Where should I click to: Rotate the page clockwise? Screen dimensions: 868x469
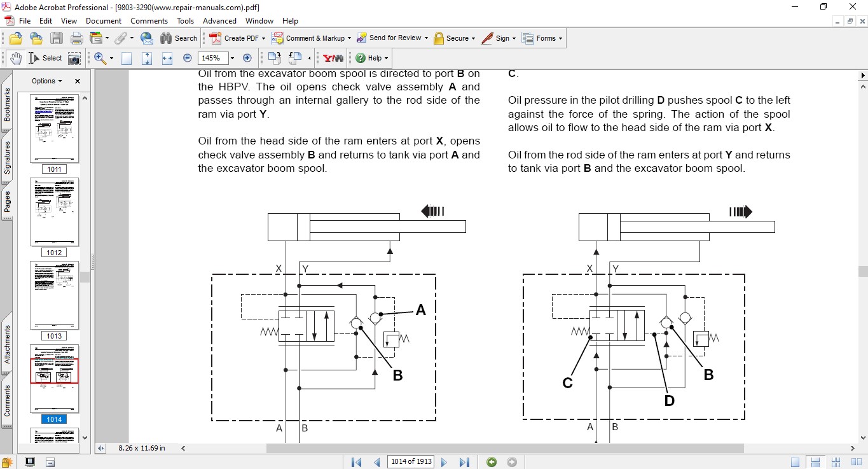coord(275,58)
